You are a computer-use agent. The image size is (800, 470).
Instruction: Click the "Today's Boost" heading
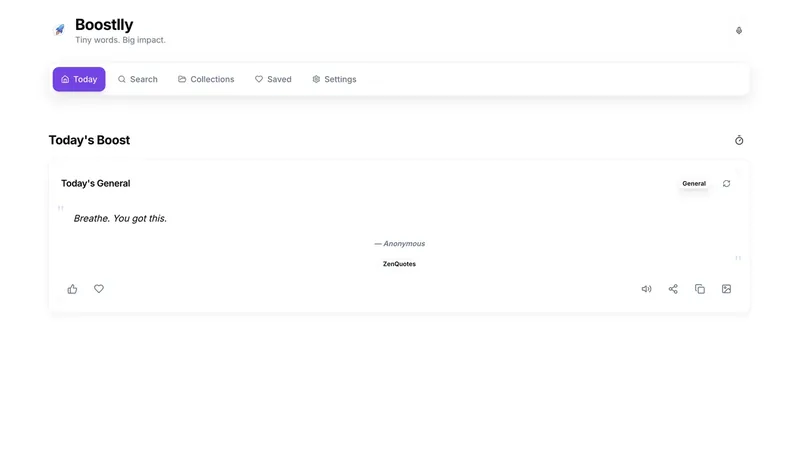[x=89, y=140]
